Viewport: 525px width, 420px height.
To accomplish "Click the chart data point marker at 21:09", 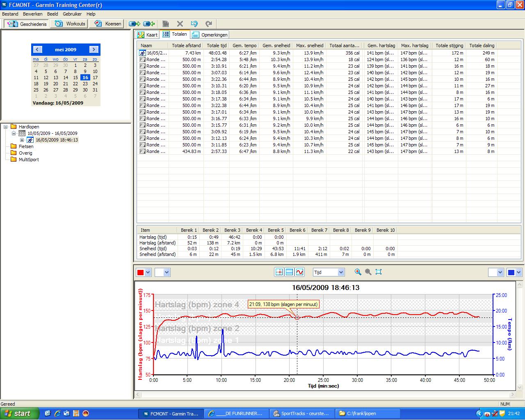I will point(297,317).
